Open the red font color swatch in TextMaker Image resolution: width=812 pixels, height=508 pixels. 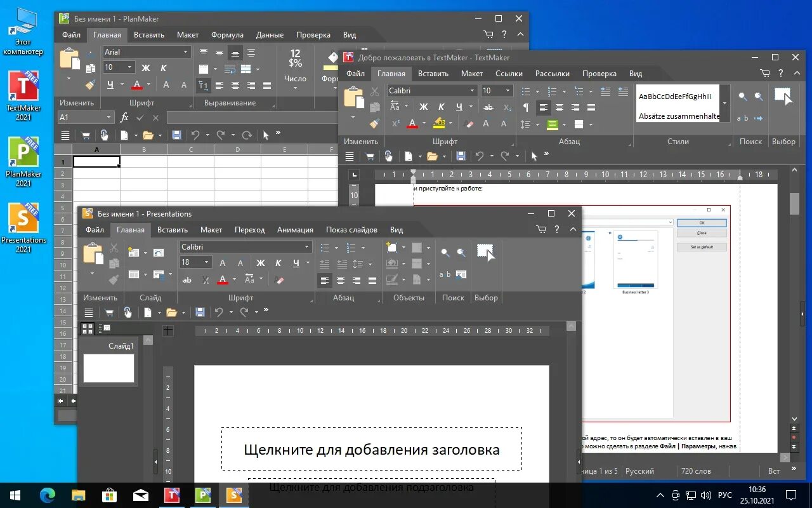[412, 123]
